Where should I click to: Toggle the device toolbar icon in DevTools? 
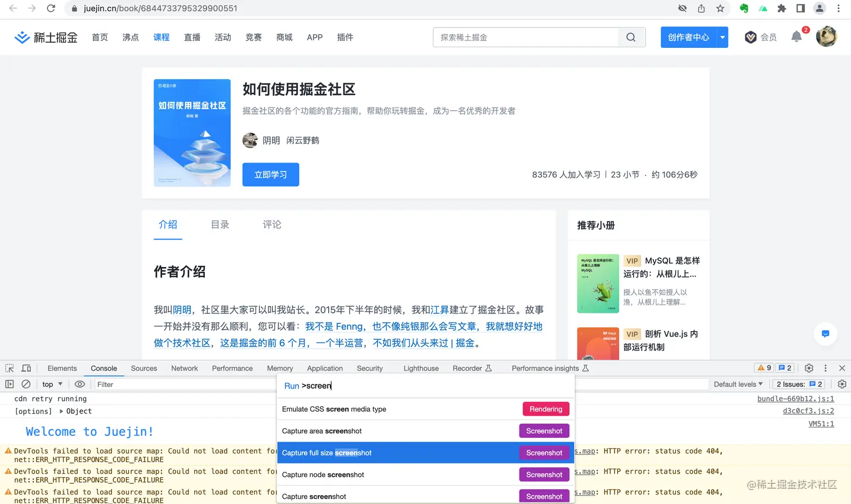pos(26,368)
